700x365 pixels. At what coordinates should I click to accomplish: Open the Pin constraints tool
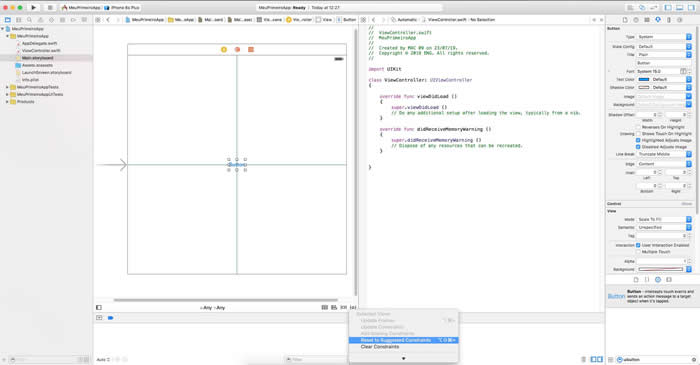pyautogui.click(x=343, y=307)
